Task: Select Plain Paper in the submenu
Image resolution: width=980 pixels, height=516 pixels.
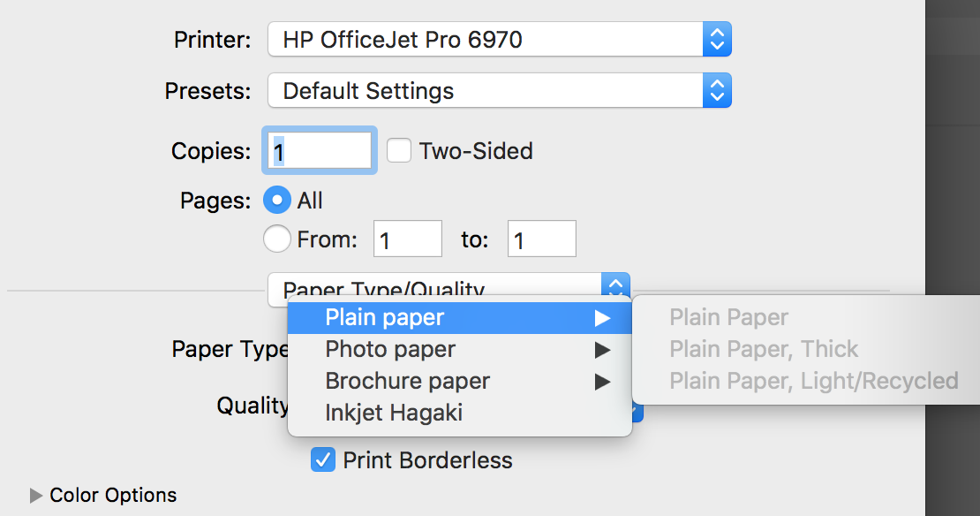Action: tap(806, 318)
